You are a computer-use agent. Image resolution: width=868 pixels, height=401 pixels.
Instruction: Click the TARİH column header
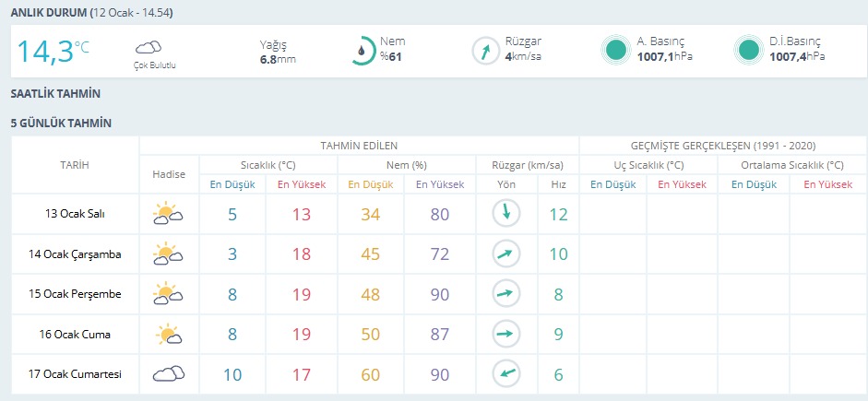pyautogui.click(x=75, y=165)
